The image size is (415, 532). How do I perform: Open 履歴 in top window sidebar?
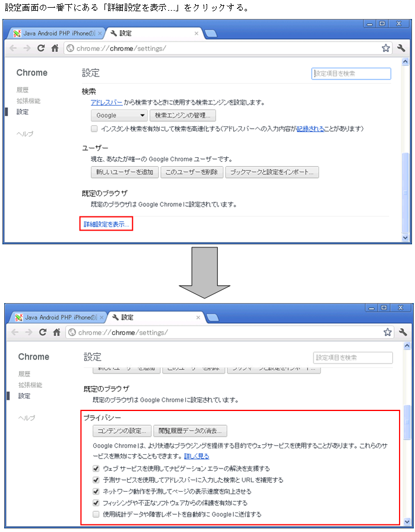[23, 90]
